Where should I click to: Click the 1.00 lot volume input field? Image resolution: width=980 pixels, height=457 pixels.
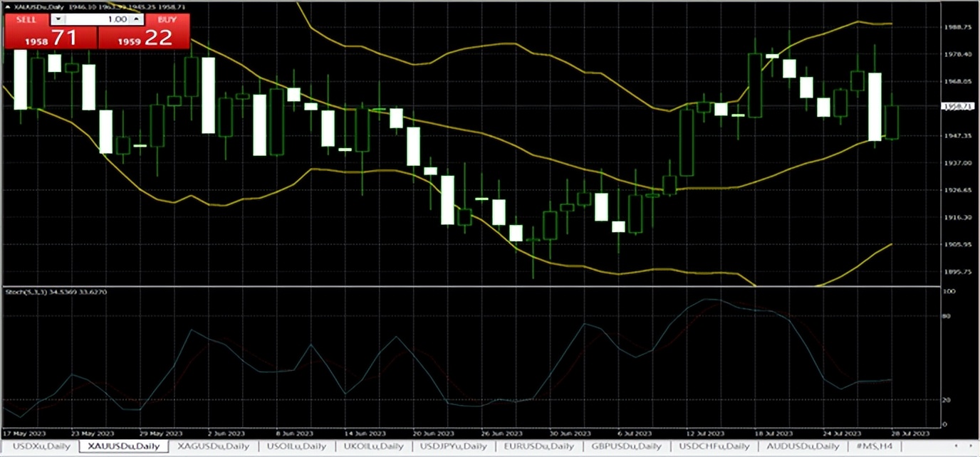98,20
